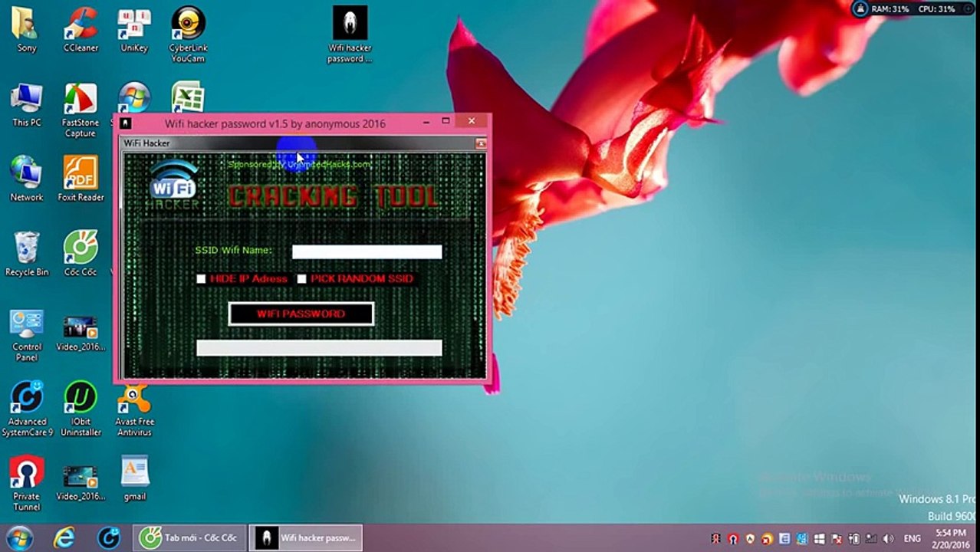Click the Wifi hacker window title bar icon

tap(126, 123)
